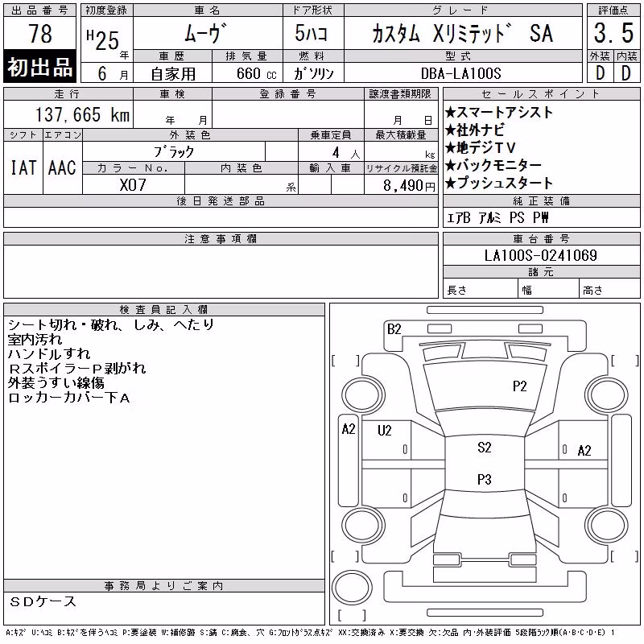Click inspector note "Rスポイラー P剥がれ"
The width and height of the screenshot is (644, 644).
pos(76,369)
